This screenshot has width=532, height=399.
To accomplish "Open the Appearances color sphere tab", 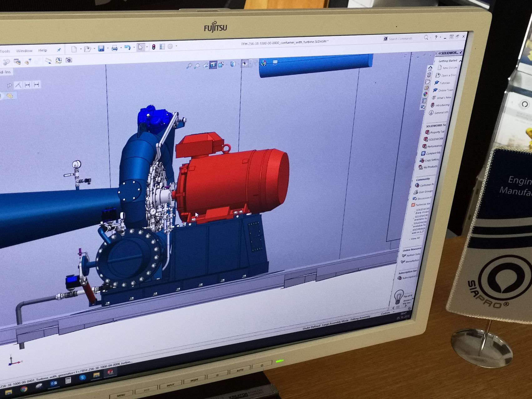I will pos(425,94).
